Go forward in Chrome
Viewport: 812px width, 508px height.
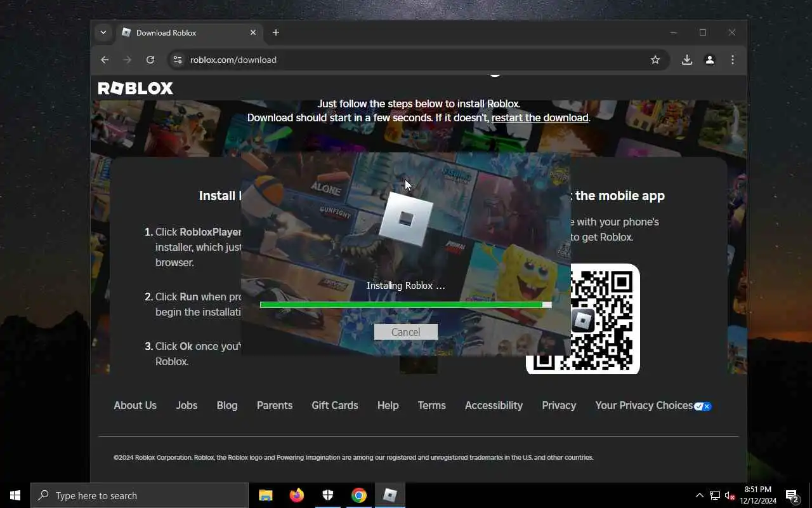[x=128, y=60]
